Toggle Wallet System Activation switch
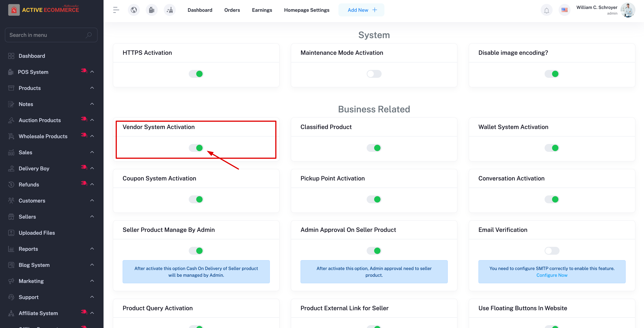The height and width of the screenshot is (328, 644). [552, 148]
